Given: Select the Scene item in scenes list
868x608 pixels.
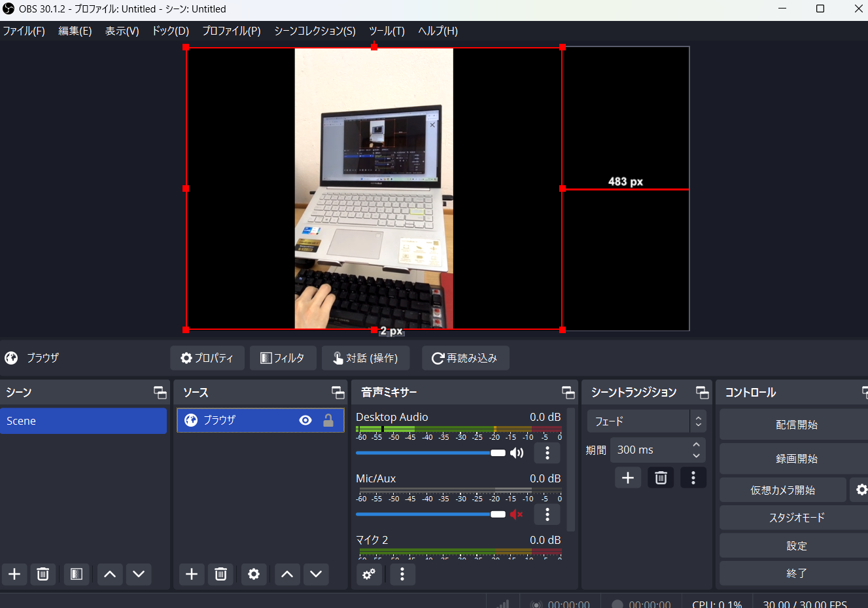Looking at the screenshot, I should pos(84,421).
